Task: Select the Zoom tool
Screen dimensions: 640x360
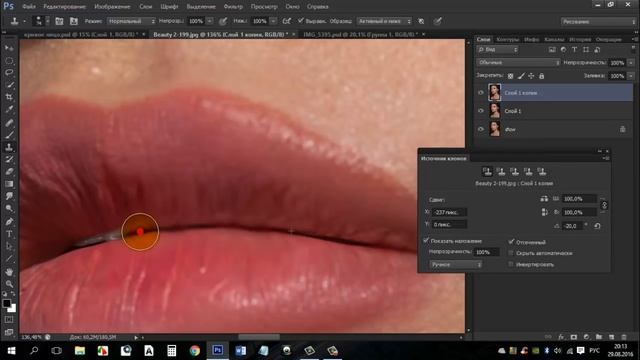Action: 9,284
